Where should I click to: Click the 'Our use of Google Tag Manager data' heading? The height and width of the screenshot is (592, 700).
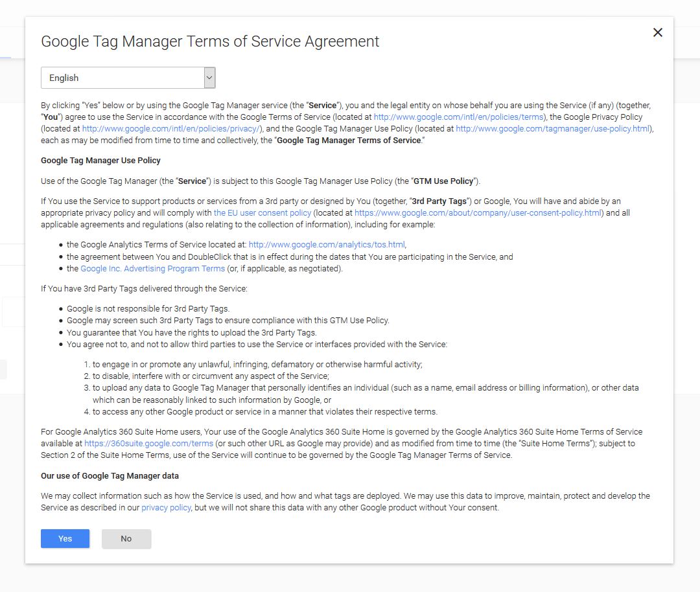pos(110,475)
